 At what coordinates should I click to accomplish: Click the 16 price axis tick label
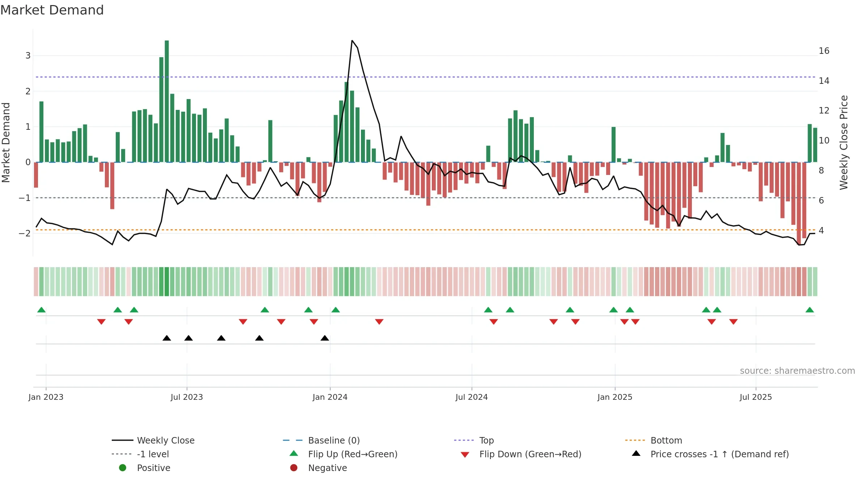point(824,51)
